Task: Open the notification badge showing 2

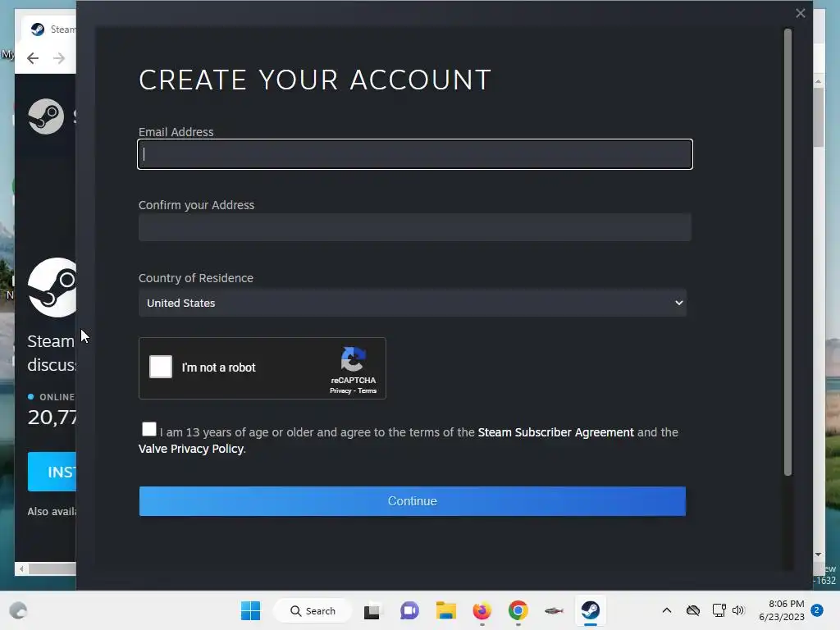Action: point(817,610)
